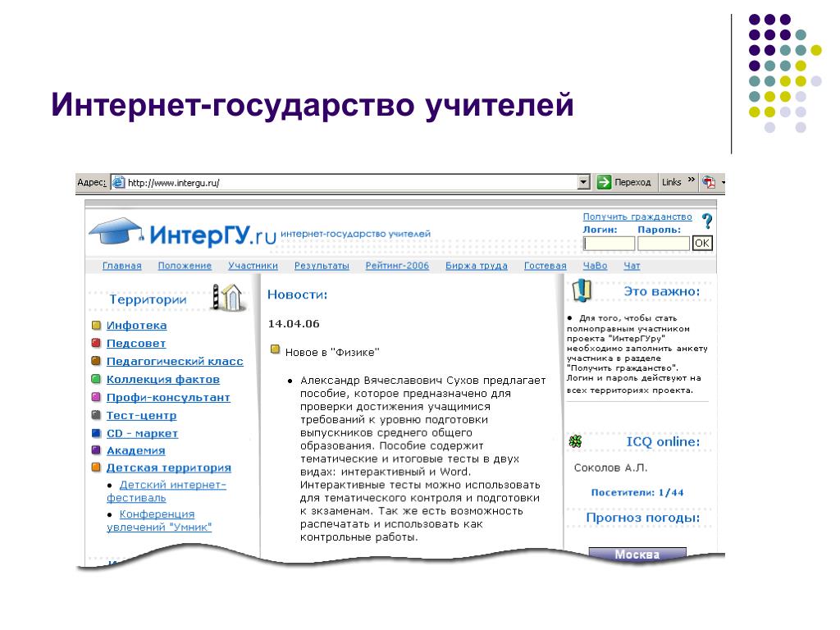Open the Тест-центр link

pos(141,415)
